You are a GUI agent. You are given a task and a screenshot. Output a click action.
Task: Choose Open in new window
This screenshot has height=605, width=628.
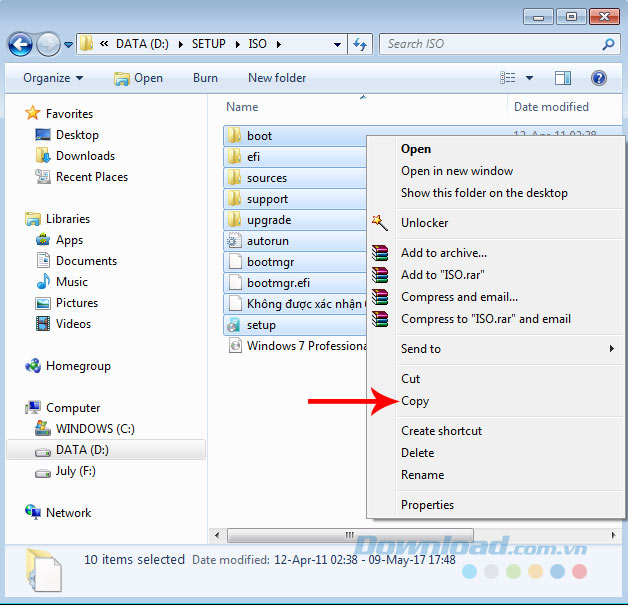click(457, 171)
